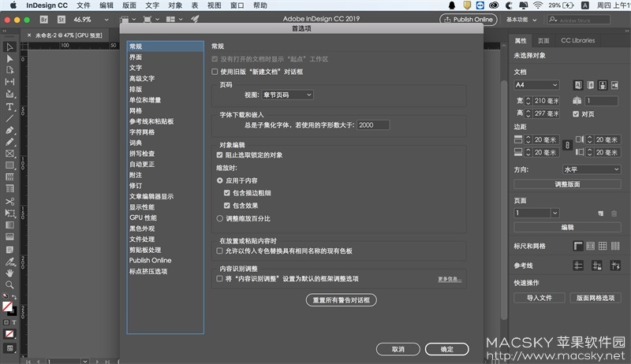
Task: Click the 宽 width stepper arrows
Action: click(528, 101)
